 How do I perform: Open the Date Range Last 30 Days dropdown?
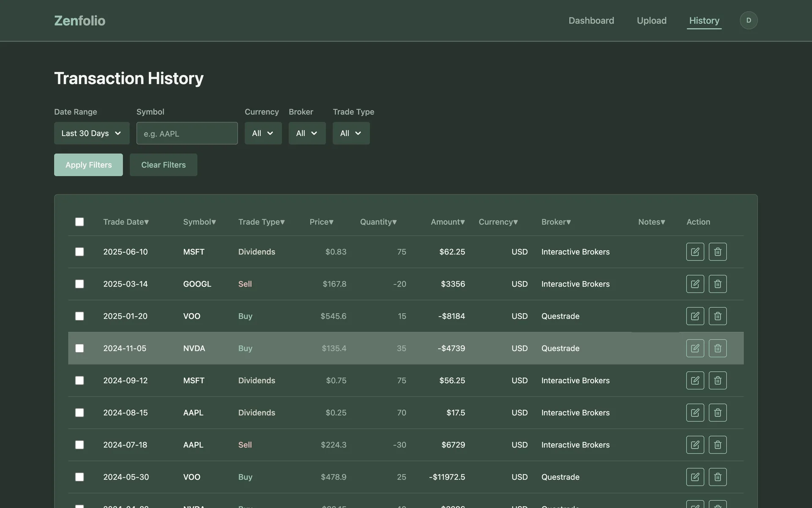click(x=92, y=133)
